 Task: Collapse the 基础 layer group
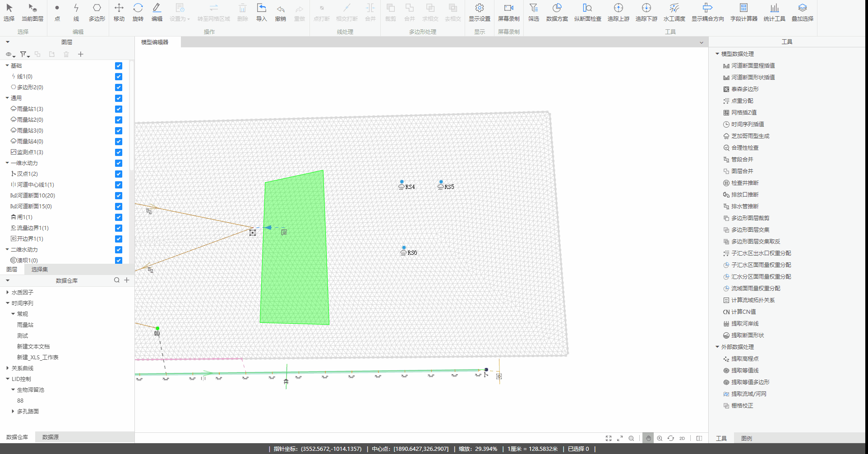(x=7, y=66)
